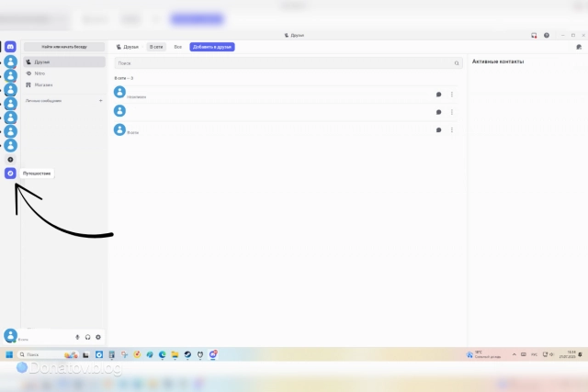Screen dimensions: 588x392
Task: Select Друзья in the left sidebar
Action: tap(64, 62)
